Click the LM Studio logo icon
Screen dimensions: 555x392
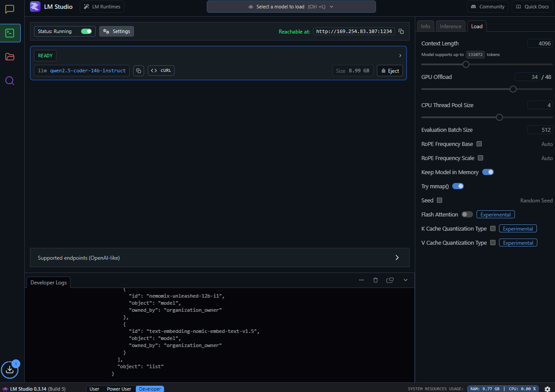[x=35, y=7]
